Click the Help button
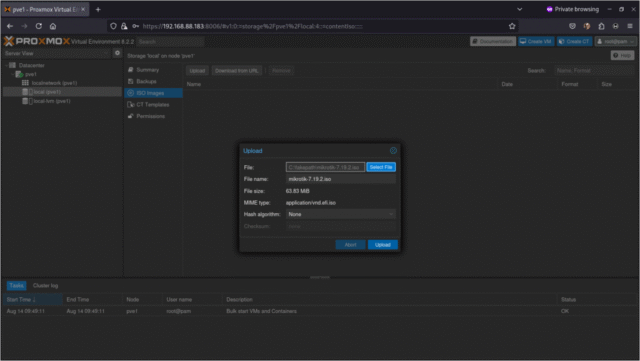Viewport: 640px width, 361px height. pyautogui.click(x=622, y=55)
